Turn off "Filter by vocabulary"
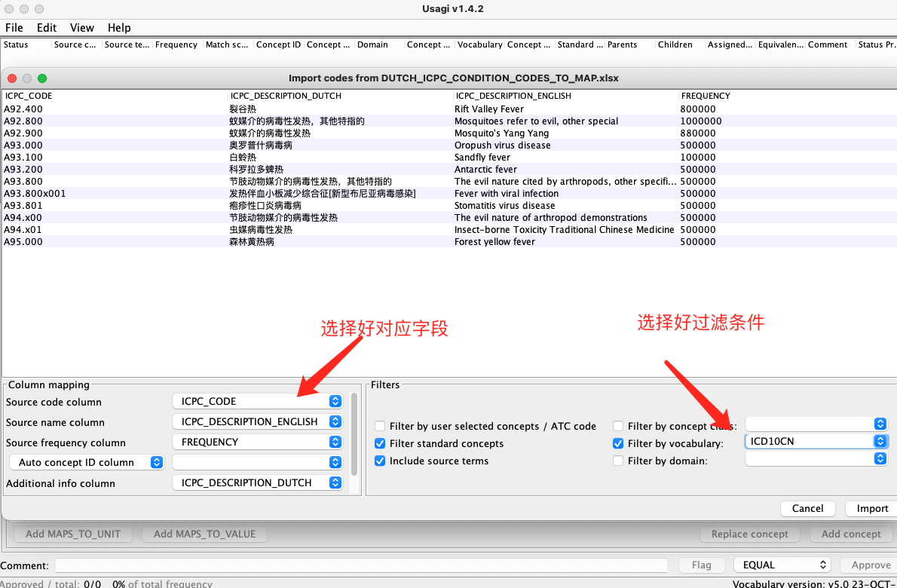The width and height of the screenshot is (897, 588). [618, 443]
